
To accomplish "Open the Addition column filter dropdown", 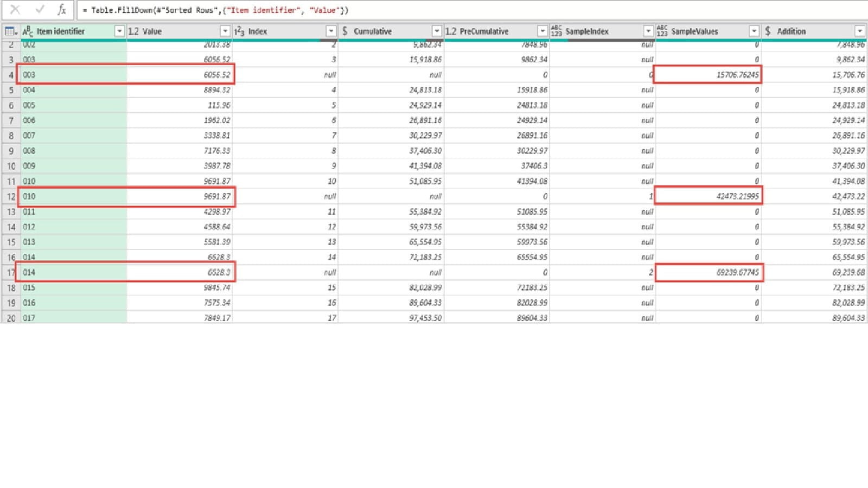I will tap(859, 31).
